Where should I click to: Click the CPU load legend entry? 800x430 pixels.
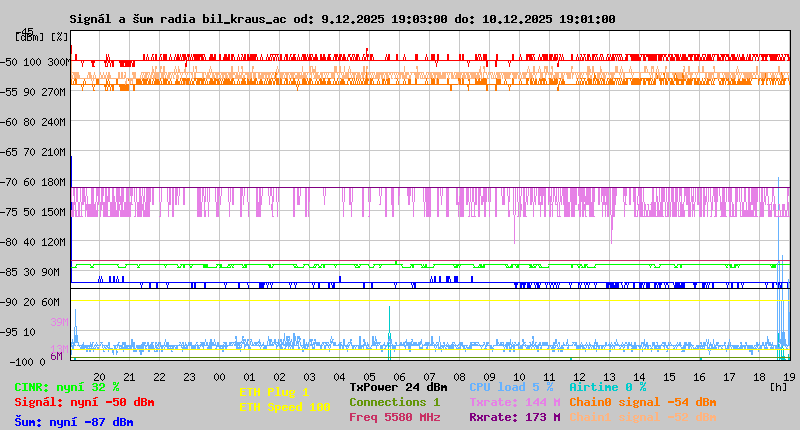[511, 387]
